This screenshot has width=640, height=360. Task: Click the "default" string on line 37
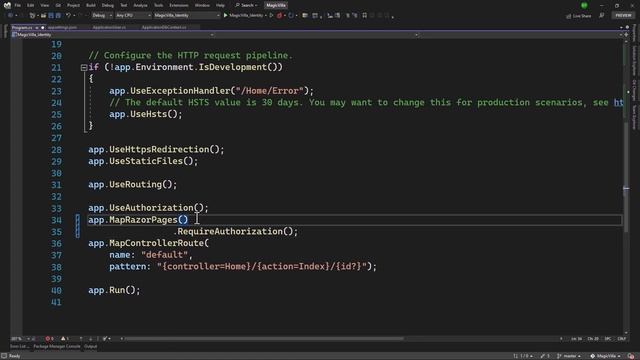[164, 255]
